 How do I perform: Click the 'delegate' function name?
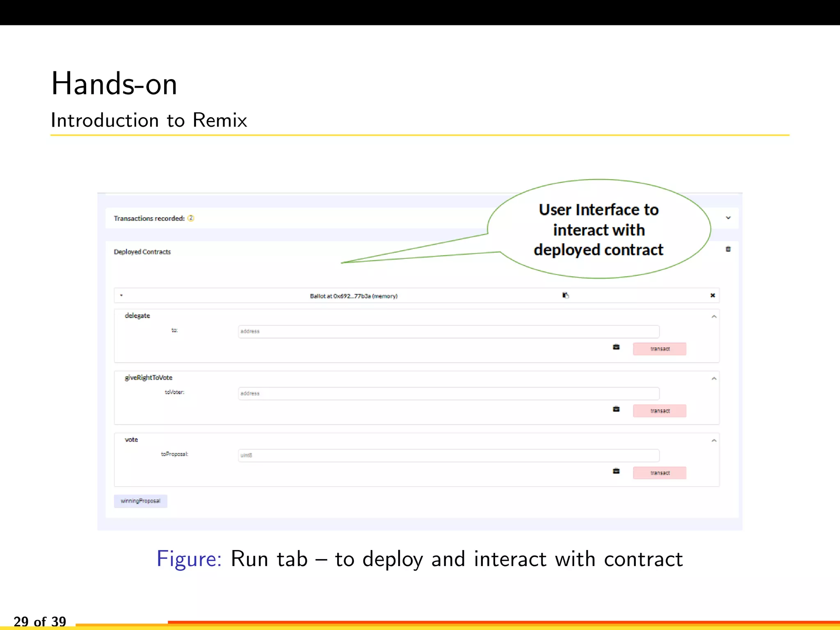pos(137,316)
